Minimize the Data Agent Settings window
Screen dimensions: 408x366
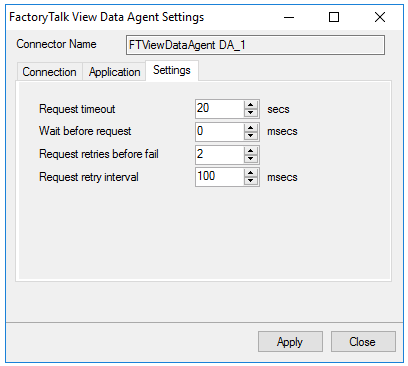tap(289, 17)
